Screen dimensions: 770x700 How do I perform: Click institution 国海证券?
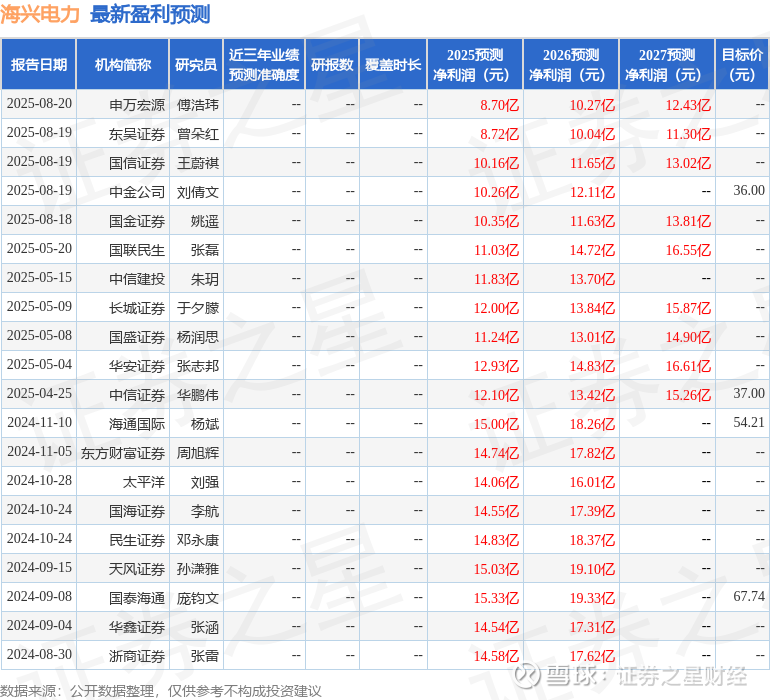tap(137, 510)
